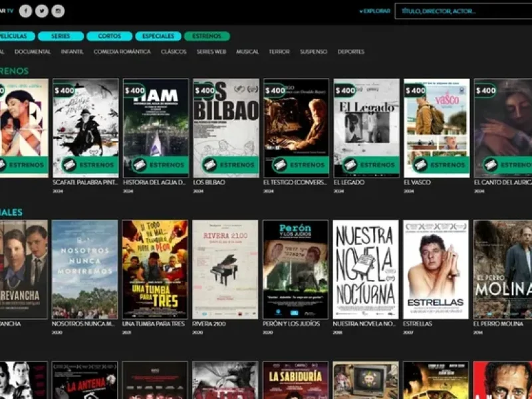
Task: Open the El Testigo poster
Action: click(x=296, y=128)
